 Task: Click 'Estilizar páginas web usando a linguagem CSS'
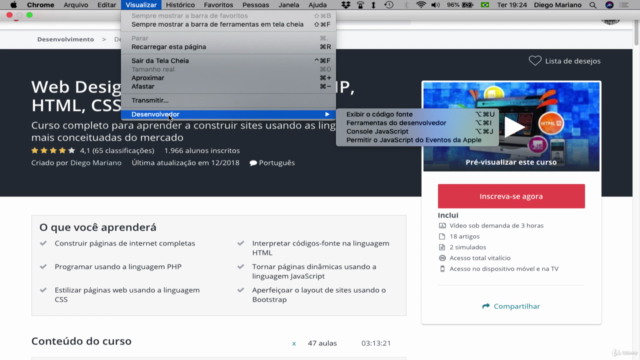click(x=127, y=295)
